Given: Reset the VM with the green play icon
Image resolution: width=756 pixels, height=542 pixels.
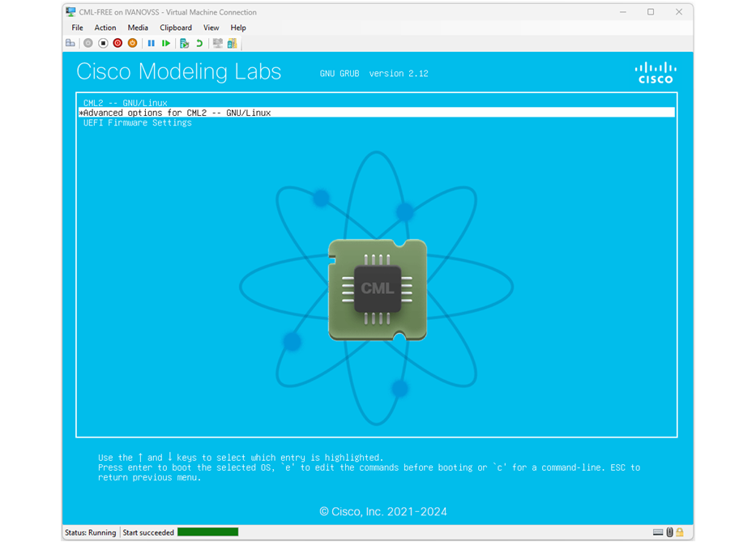Looking at the screenshot, I should (x=166, y=44).
